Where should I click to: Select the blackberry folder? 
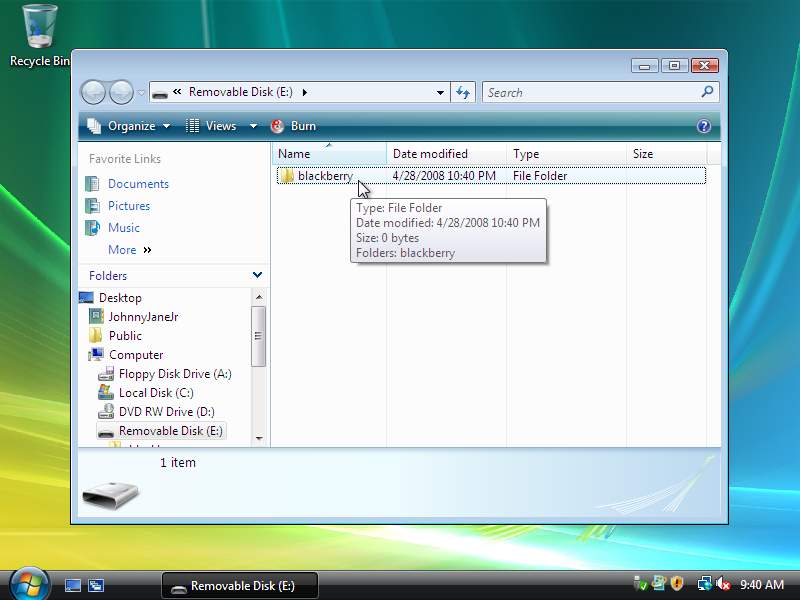(x=324, y=176)
